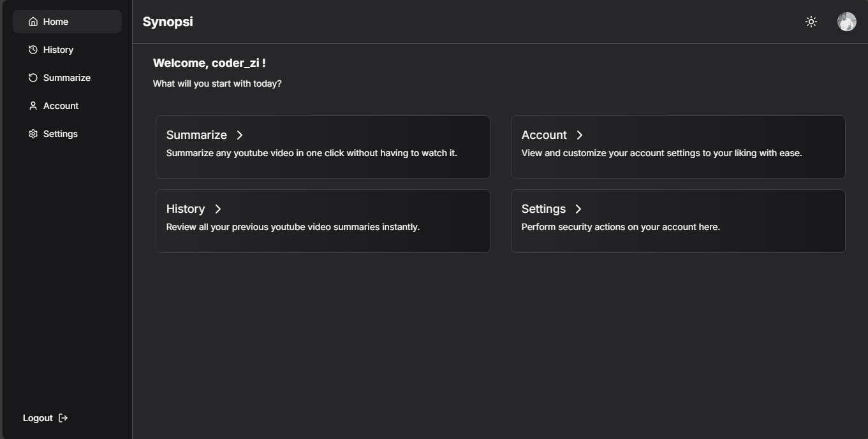Image resolution: width=868 pixels, height=439 pixels.
Task: Open the History card heading
Action: tap(186, 209)
